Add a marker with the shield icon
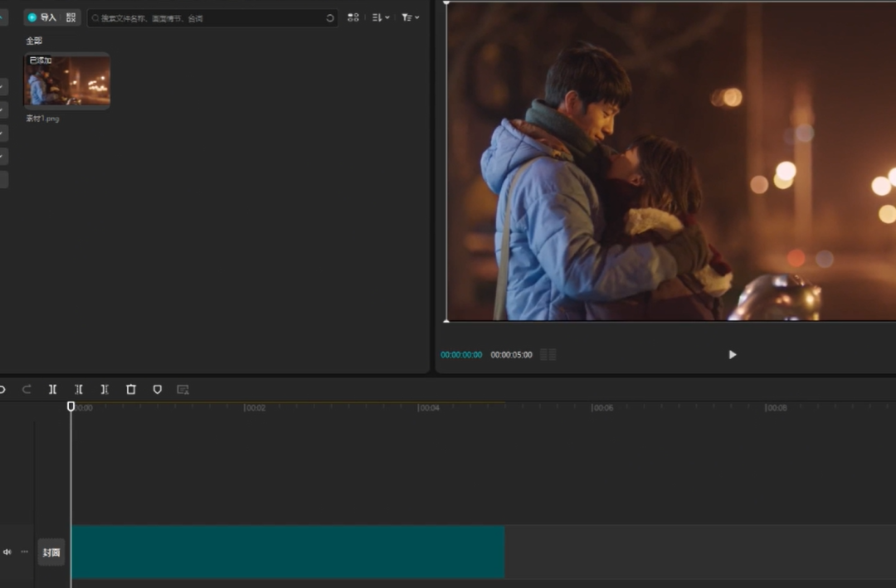This screenshot has width=896, height=588. [x=157, y=390]
